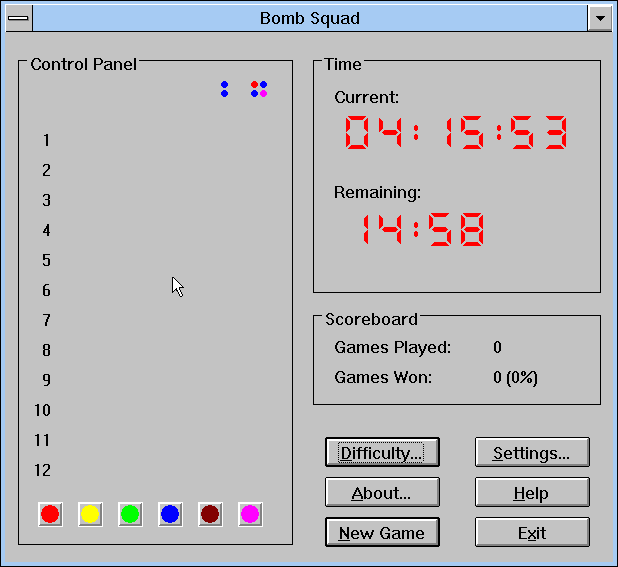Click the Current time clock display
Viewport: 618px width, 567px height.
click(457, 133)
